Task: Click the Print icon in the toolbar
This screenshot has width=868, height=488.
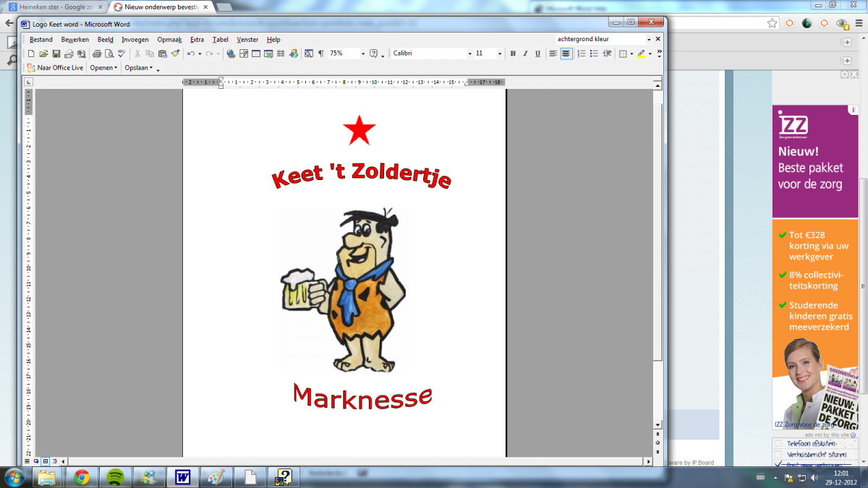Action: (97, 53)
